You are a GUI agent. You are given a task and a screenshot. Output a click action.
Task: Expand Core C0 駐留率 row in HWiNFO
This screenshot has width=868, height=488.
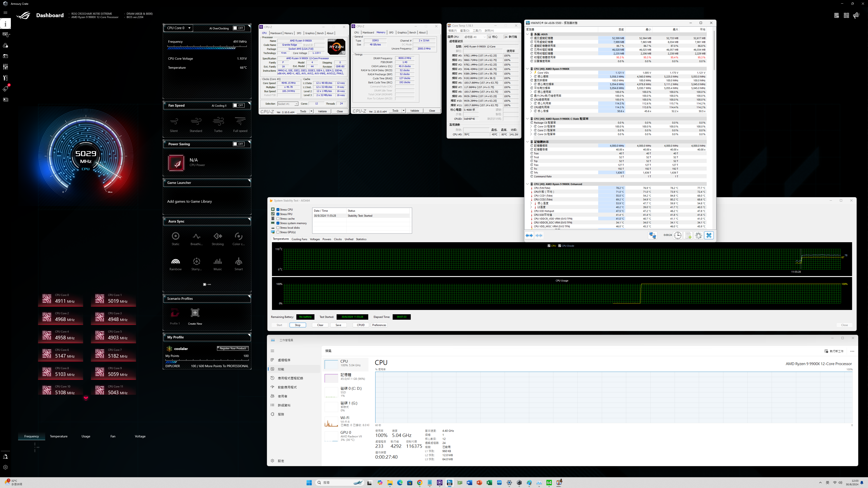coord(531,127)
